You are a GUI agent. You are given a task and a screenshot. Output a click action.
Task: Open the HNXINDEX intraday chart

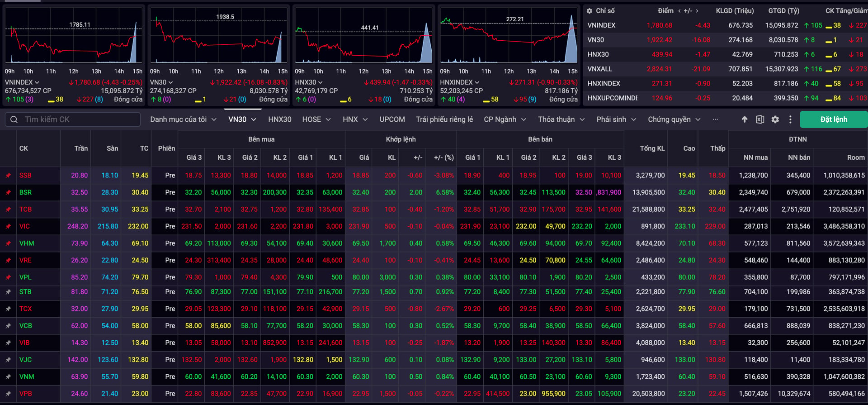point(509,36)
